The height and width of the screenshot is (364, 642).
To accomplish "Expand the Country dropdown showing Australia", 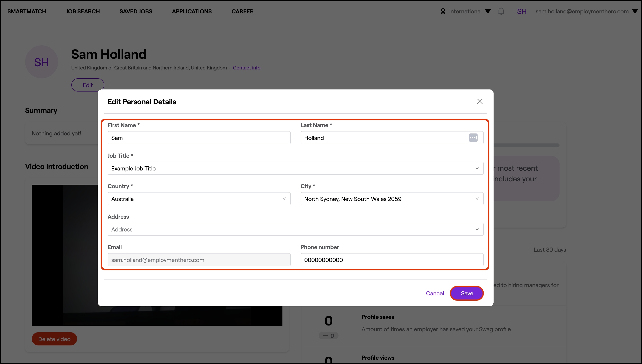I will pos(199,199).
